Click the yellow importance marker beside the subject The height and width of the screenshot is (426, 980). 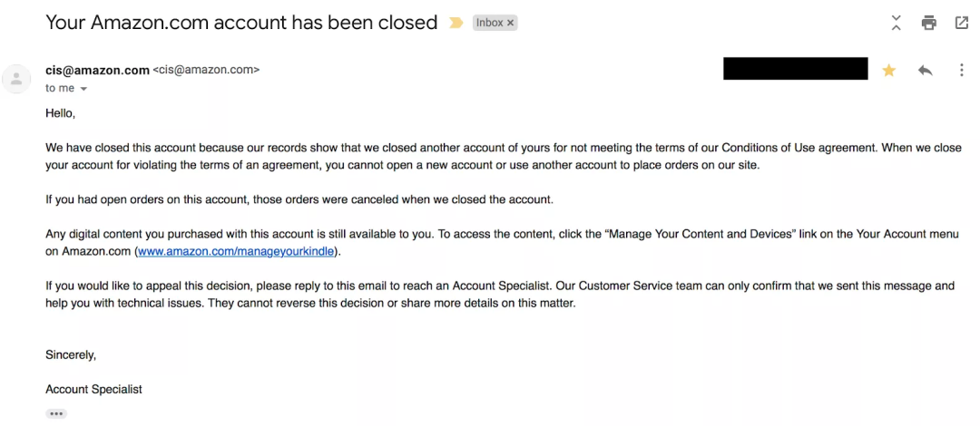point(456,23)
